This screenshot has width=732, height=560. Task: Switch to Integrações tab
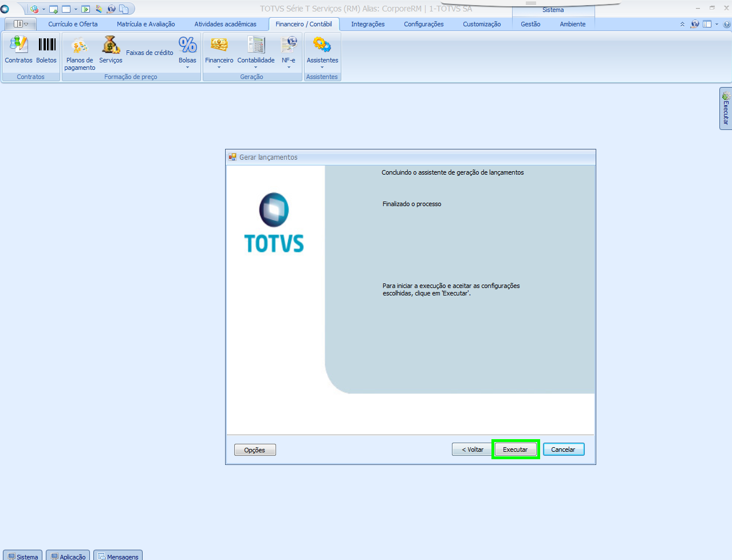[x=368, y=24]
